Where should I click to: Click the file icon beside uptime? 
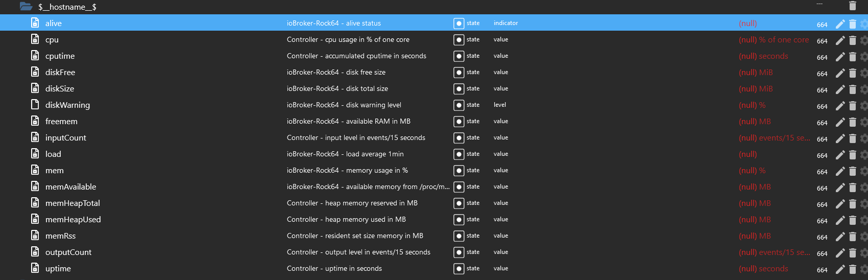35,268
